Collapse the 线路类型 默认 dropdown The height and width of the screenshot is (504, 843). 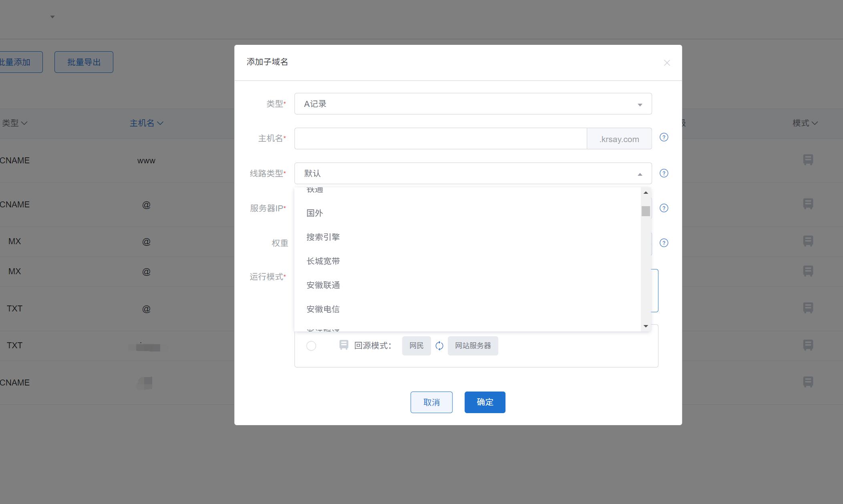tap(473, 173)
